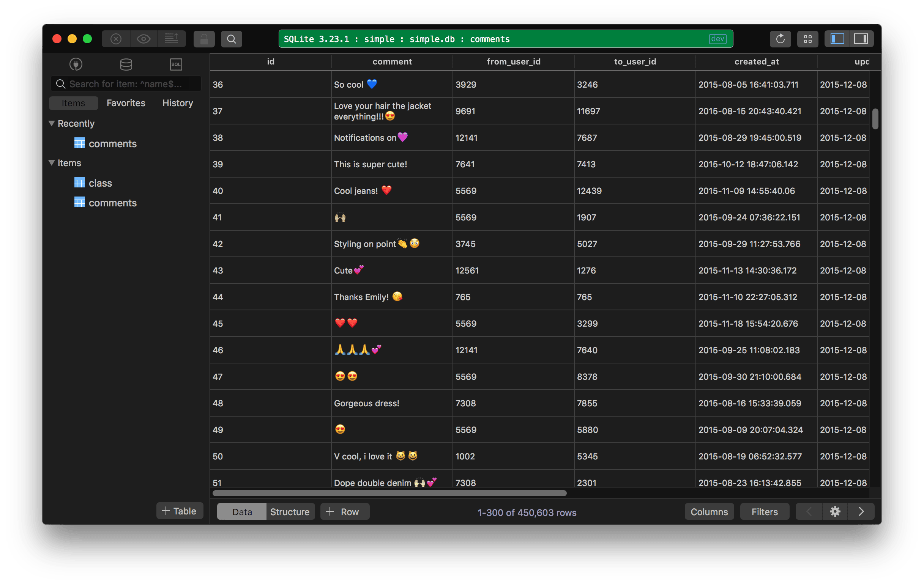
Task: Go to previous page arrow
Action: click(x=809, y=512)
